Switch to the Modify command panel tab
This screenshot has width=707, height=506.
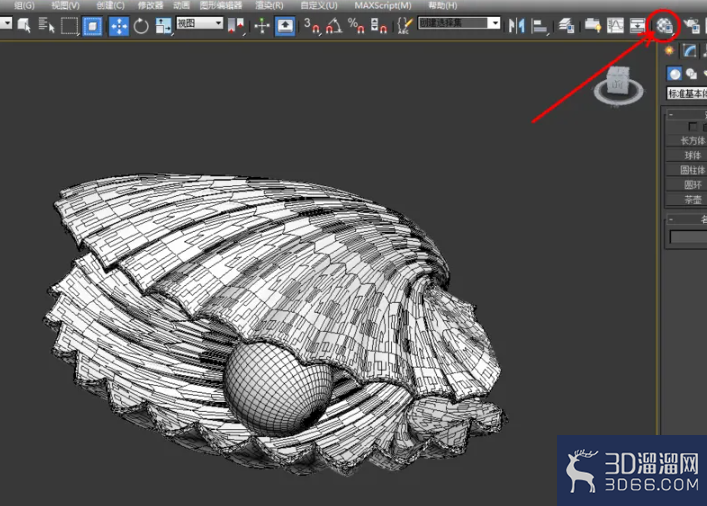click(x=689, y=51)
